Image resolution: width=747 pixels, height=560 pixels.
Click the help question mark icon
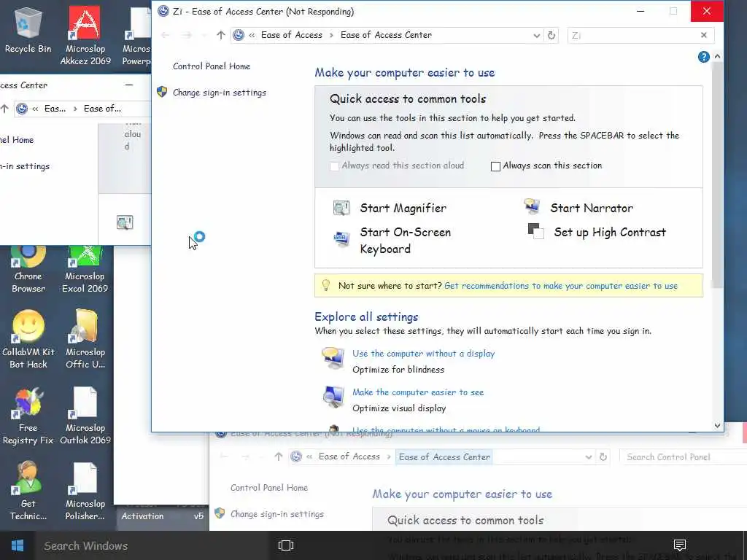(x=704, y=57)
